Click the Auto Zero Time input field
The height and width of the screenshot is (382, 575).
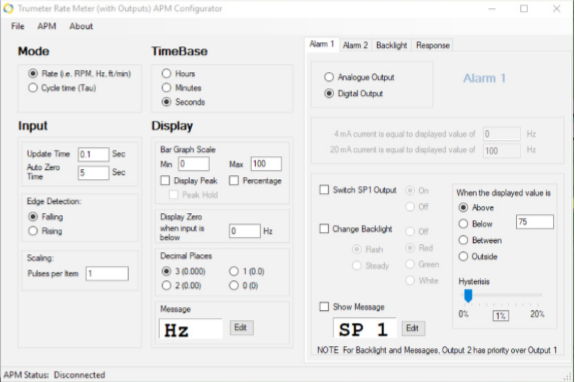94,173
